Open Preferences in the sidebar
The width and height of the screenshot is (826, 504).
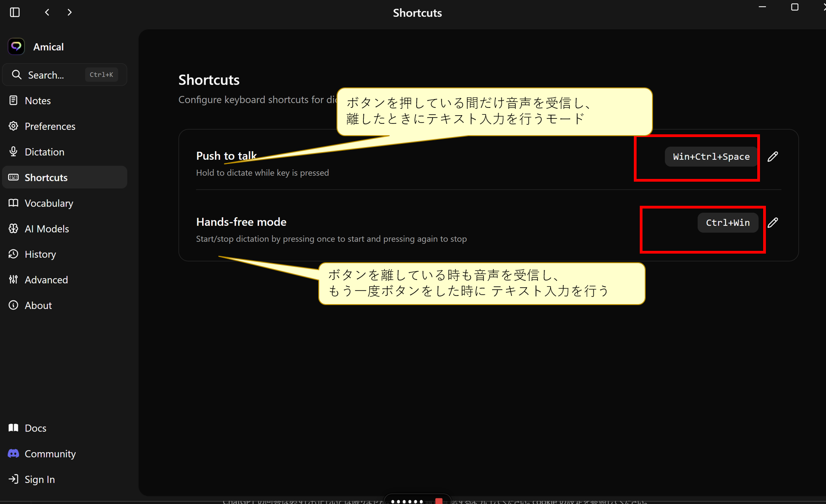pos(50,126)
